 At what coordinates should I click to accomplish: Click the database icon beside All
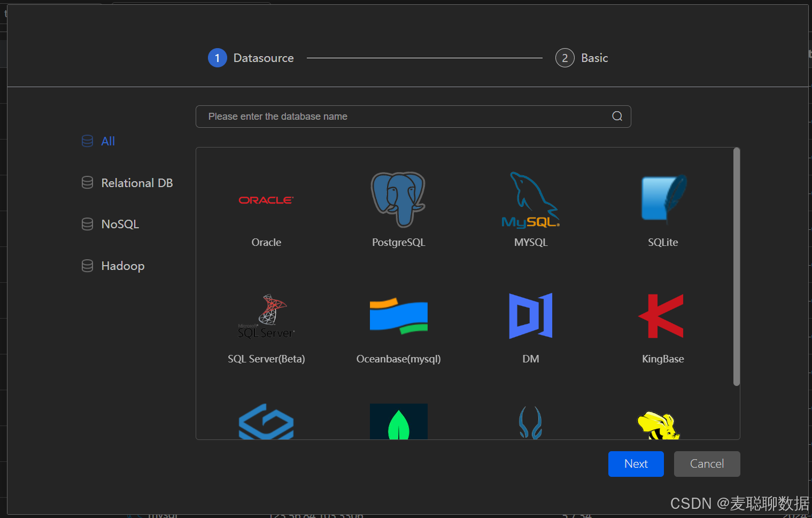click(x=88, y=141)
